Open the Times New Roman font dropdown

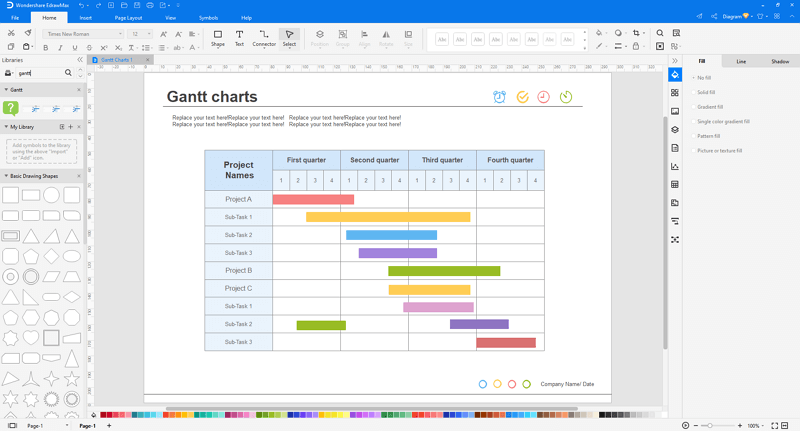83,34
